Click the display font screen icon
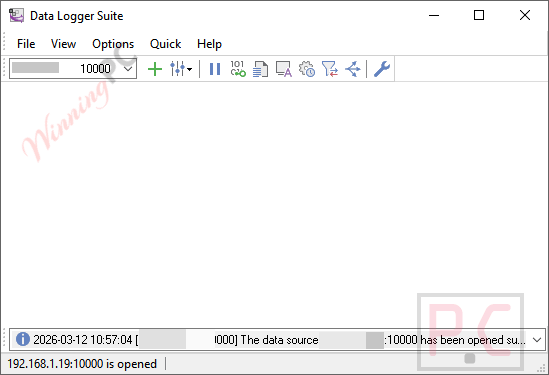The width and height of the screenshot is (549, 375). (x=284, y=69)
